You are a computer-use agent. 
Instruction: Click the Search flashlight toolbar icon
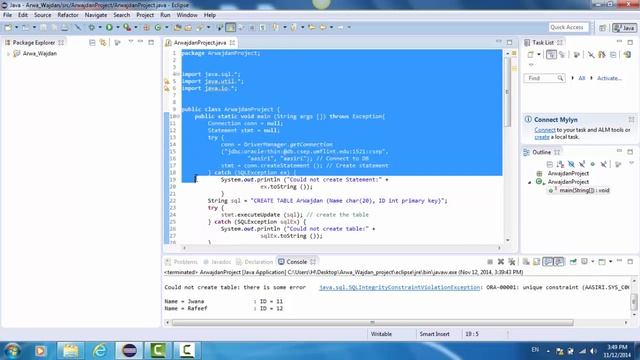[x=200, y=27]
